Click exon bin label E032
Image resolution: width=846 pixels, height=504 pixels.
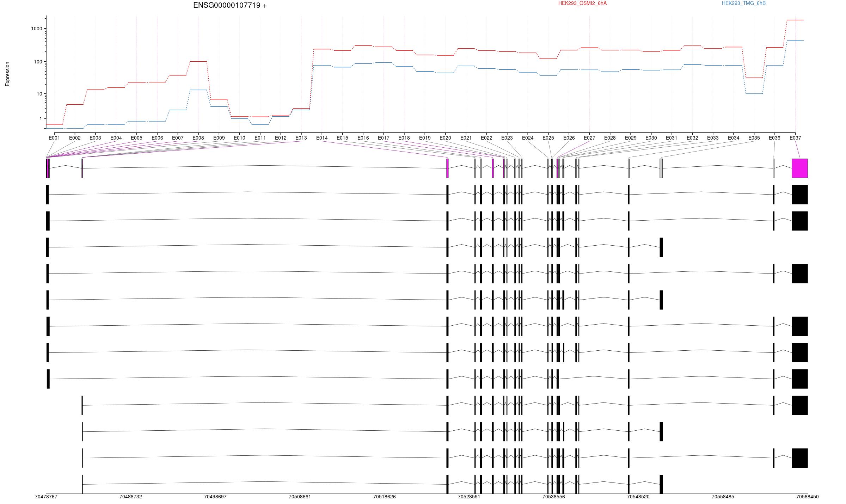(x=692, y=138)
